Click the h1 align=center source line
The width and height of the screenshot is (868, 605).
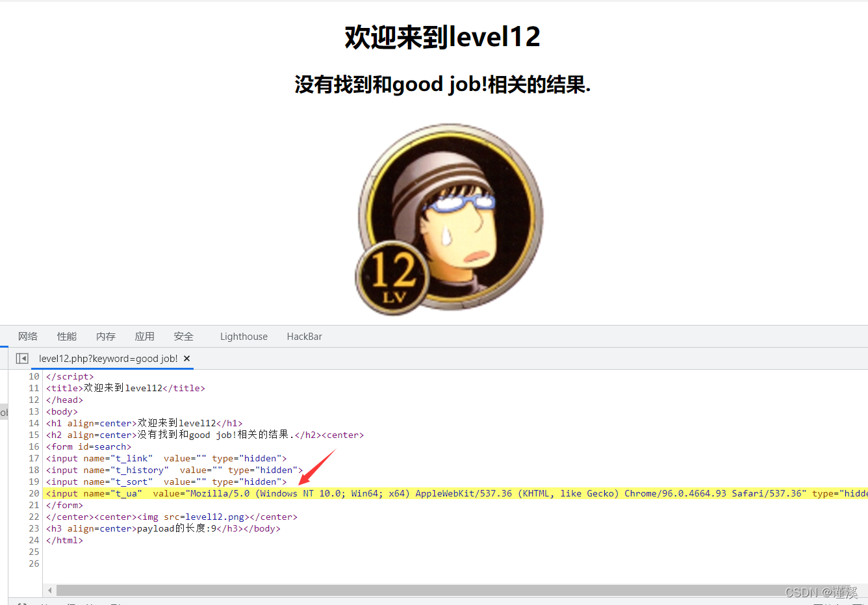coord(144,423)
